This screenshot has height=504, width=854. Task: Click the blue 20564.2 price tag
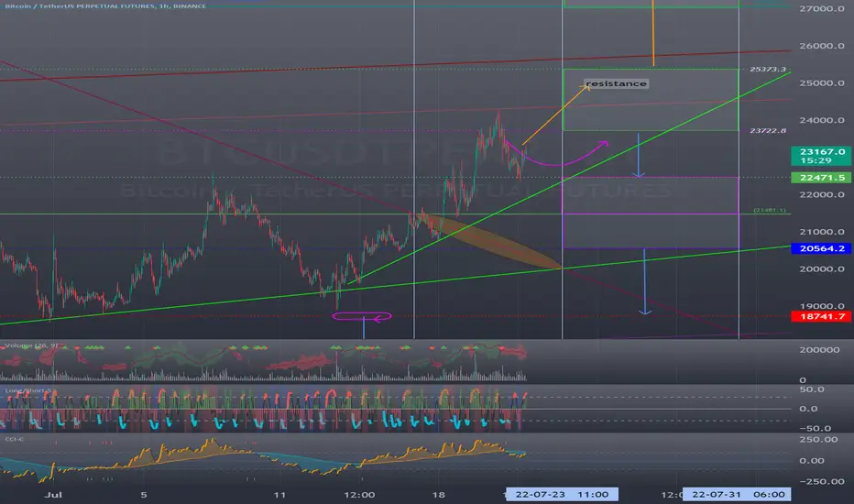pyautogui.click(x=822, y=248)
